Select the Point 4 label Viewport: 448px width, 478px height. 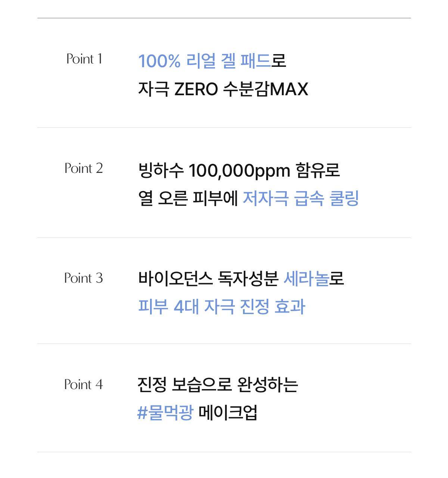point(84,385)
